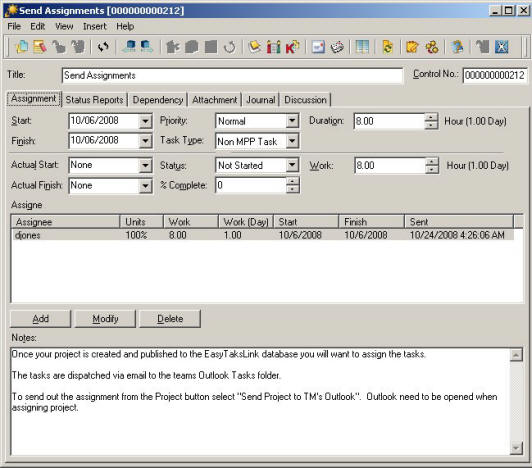Click the blue X close toolbar icon
The width and height of the screenshot is (532, 468).
pyautogui.click(x=501, y=47)
